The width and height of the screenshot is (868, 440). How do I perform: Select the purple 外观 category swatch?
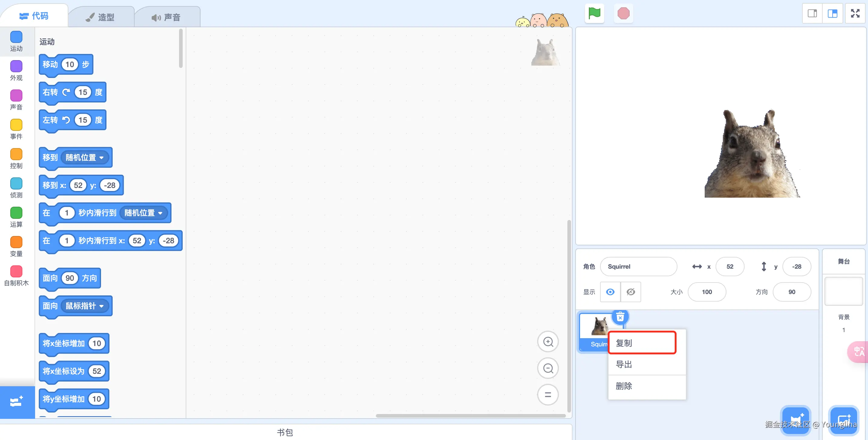pos(16,66)
